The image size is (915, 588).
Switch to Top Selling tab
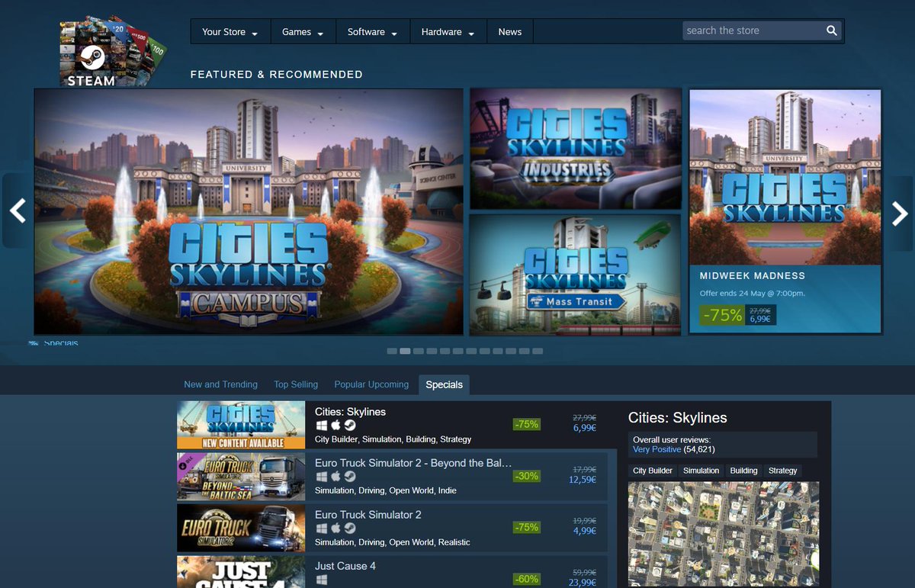[x=296, y=384]
